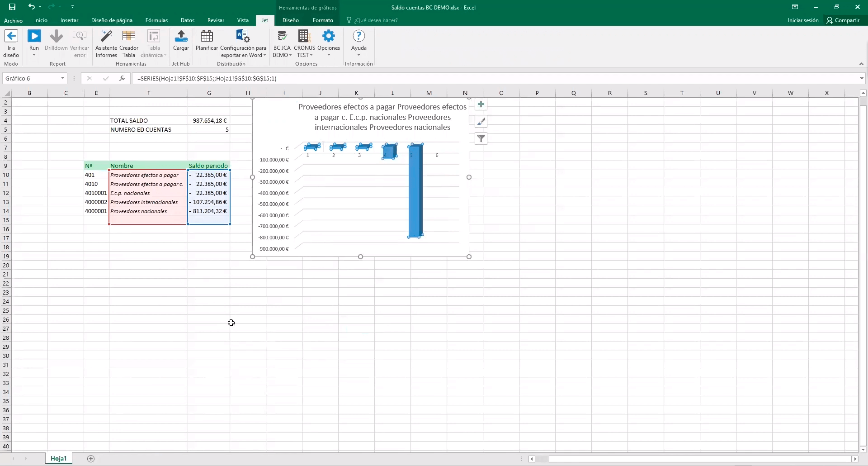Open the Planificar calendar tool
The width and height of the screenshot is (868, 466).
click(207, 36)
